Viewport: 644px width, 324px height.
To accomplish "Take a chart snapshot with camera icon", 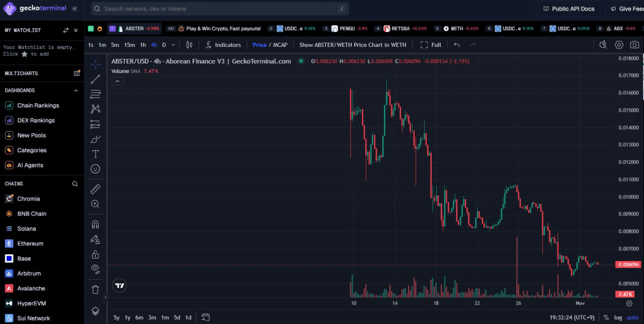I will point(634,44).
